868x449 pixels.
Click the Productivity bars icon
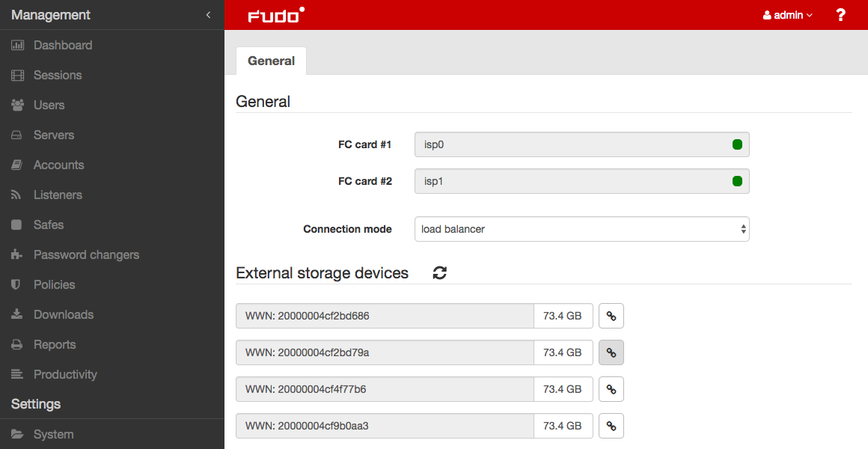coord(16,374)
